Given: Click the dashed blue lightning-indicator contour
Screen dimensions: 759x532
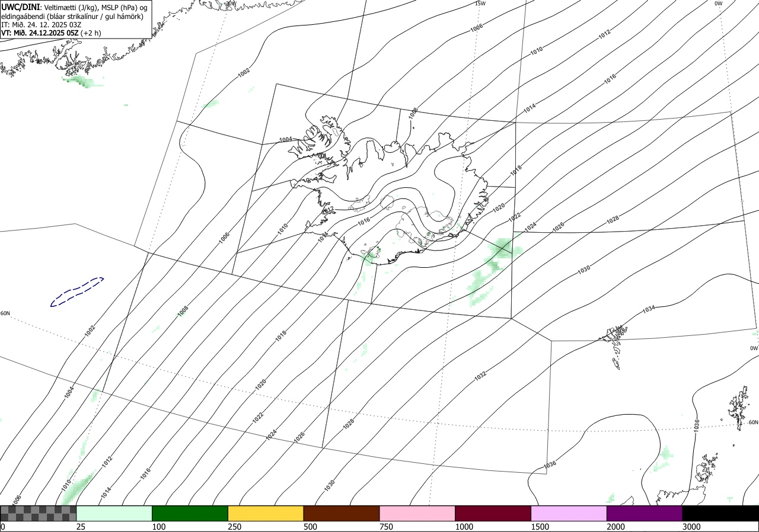Looking at the screenshot, I should pos(77,292).
